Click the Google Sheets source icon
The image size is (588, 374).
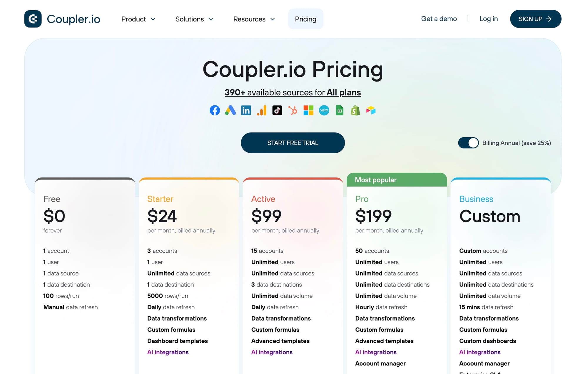tap(340, 110)
